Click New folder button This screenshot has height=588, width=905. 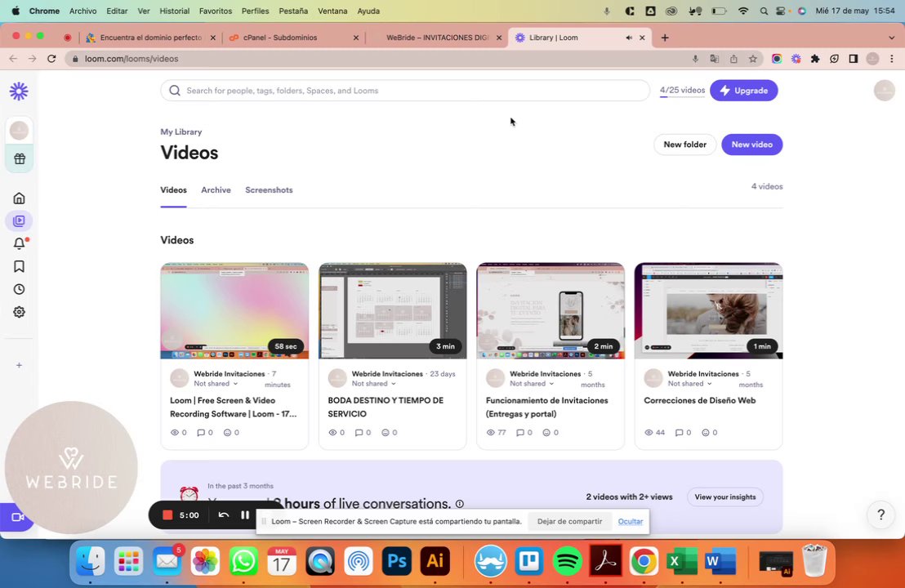pos(684,145)
